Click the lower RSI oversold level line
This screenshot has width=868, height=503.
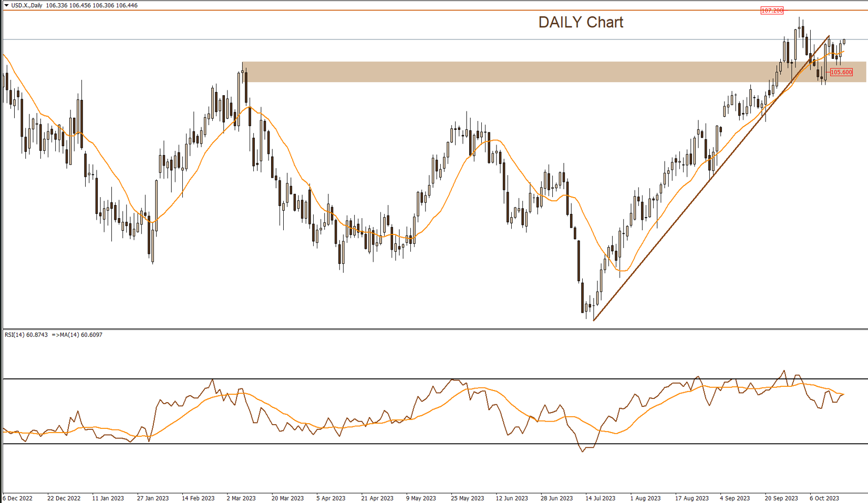[368, 444]
